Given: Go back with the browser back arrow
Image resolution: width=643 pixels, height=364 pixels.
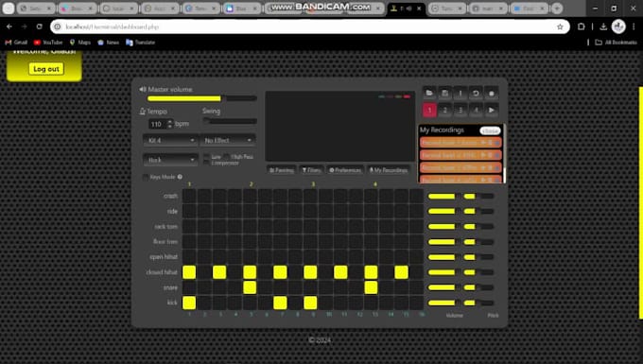Looking at the screenshot, I should click(x=9, y=26).
